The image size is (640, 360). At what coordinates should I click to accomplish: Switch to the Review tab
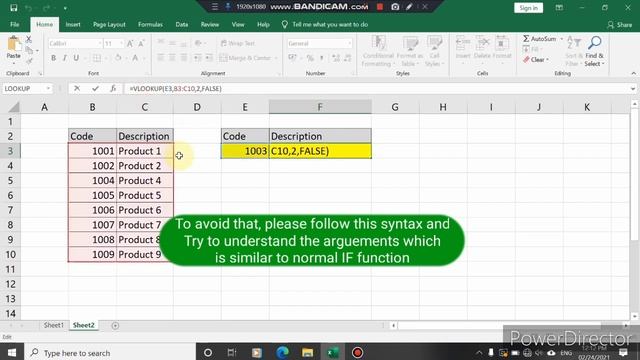pyautogui.click(x=210, y=24)
